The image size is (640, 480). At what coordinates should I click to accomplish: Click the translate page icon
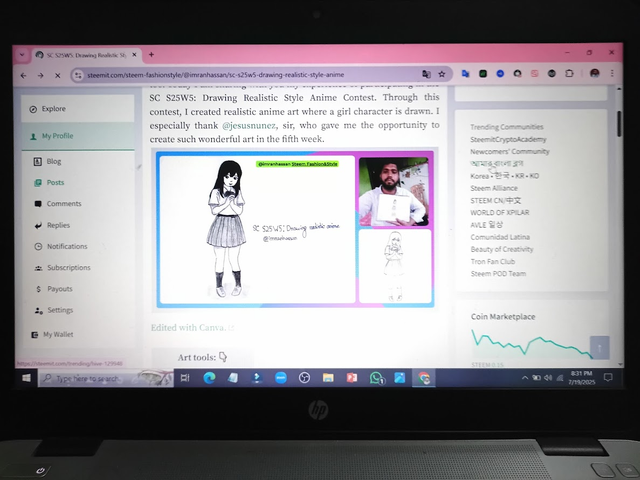[x=426, y=74]
